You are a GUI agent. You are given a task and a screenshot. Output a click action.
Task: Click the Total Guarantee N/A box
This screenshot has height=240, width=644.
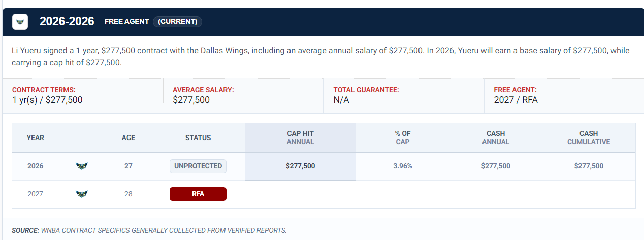pyautogui.click(x=404, y=95)
